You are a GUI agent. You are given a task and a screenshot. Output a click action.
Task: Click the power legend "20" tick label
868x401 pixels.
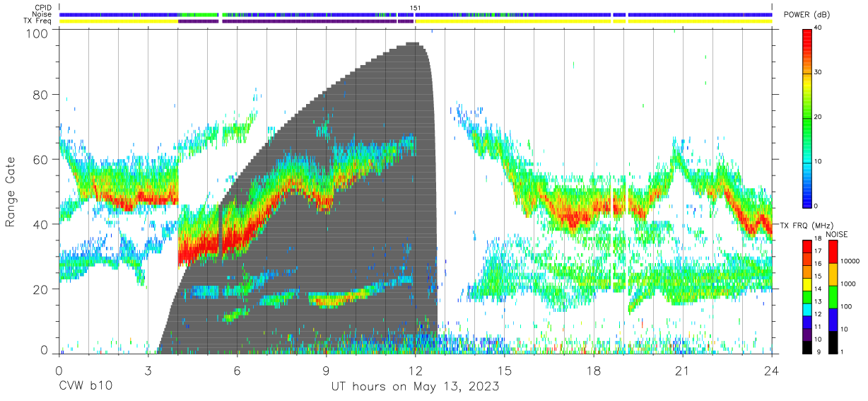click(x=819, y=117)
